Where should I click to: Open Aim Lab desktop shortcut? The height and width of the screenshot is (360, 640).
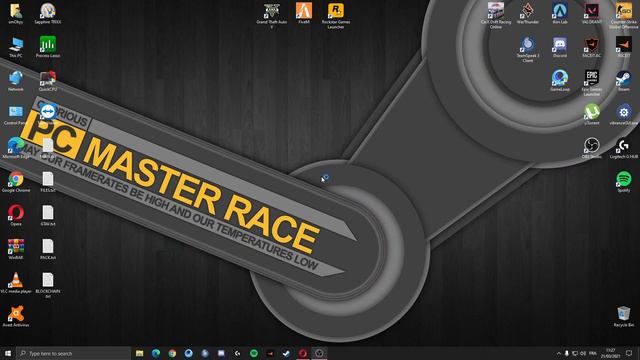560,13
